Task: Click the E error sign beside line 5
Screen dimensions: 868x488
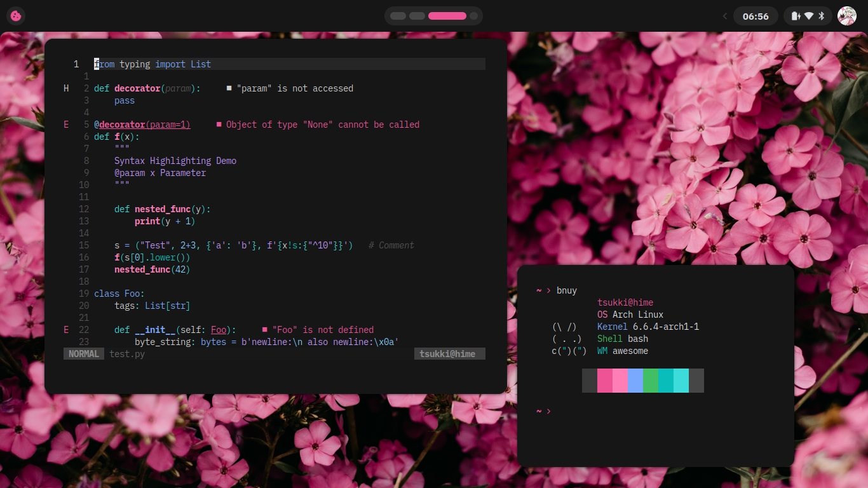Action: pyautogui.click(x=66, y=125)
